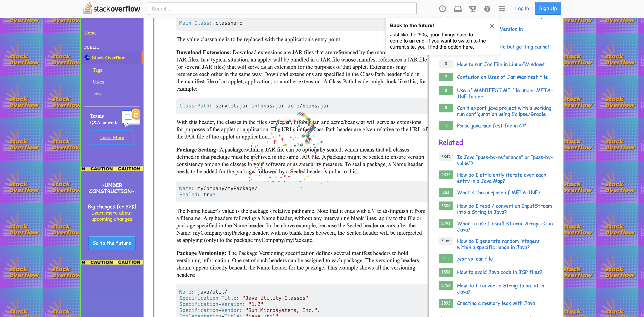This screenshot has width=644, height=317.
Task: Open the site switcher stack icon
Action: coord(502,9)
